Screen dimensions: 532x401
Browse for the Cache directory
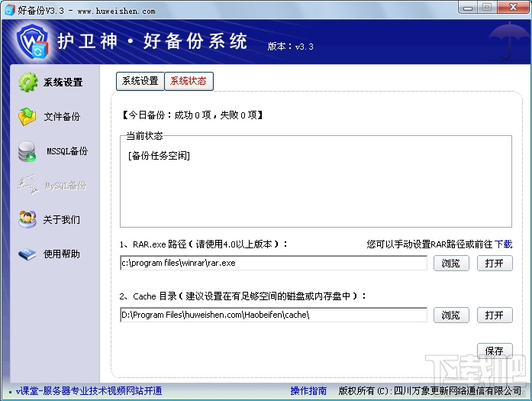pos(451,315)
